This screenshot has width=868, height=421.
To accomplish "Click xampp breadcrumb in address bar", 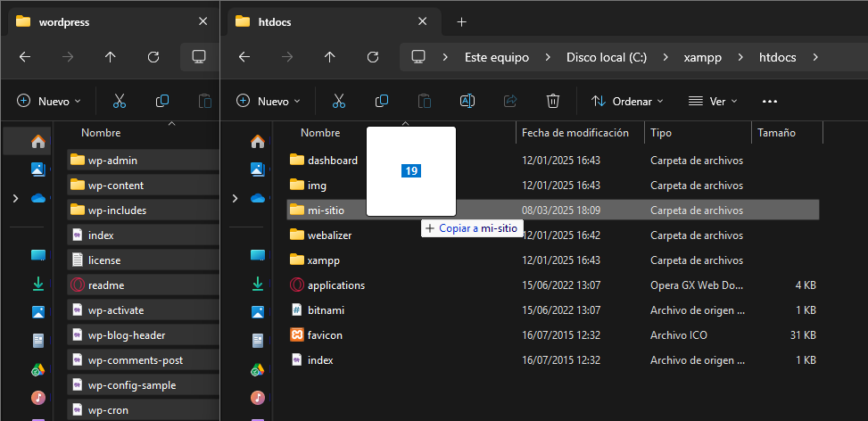I will tap(703, 58).
